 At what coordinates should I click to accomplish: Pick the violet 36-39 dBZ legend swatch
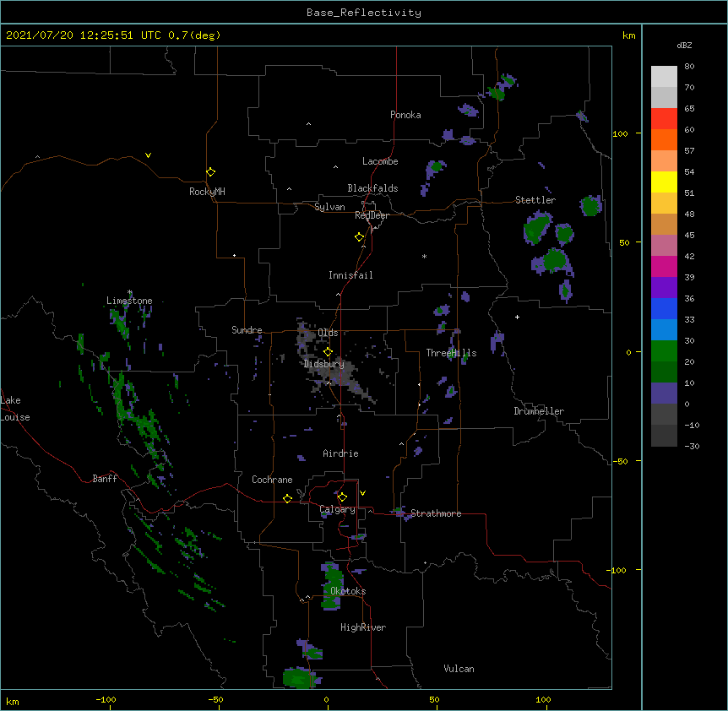click(664, 288)
